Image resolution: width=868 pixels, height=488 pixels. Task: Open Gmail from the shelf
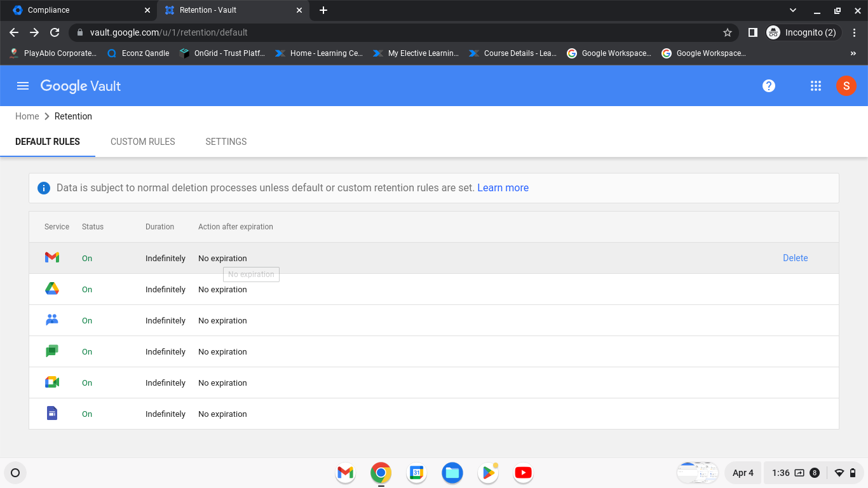coord(346,472)
